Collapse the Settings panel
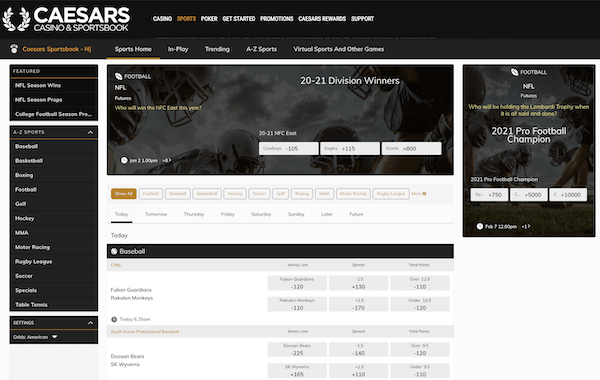This screenshot has width=600, height=380. [90, 323]
